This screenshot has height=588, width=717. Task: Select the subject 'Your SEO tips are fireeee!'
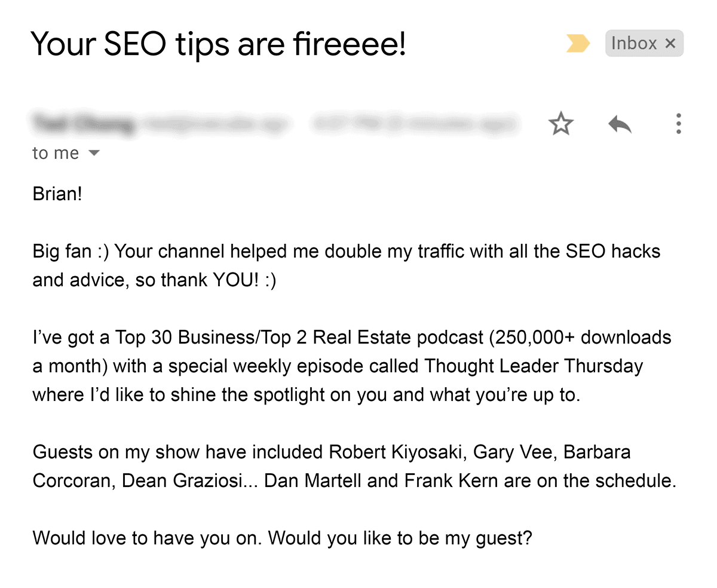coord(219,43)
